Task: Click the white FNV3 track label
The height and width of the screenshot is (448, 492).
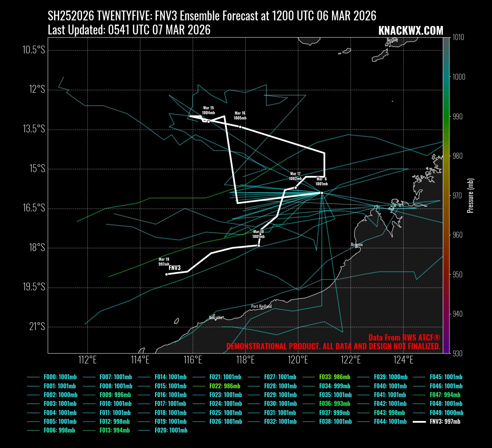Action: (174, 268)
